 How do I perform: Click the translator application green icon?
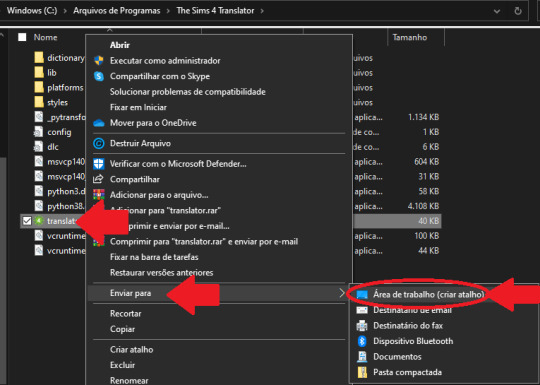(x=39, y=221)
